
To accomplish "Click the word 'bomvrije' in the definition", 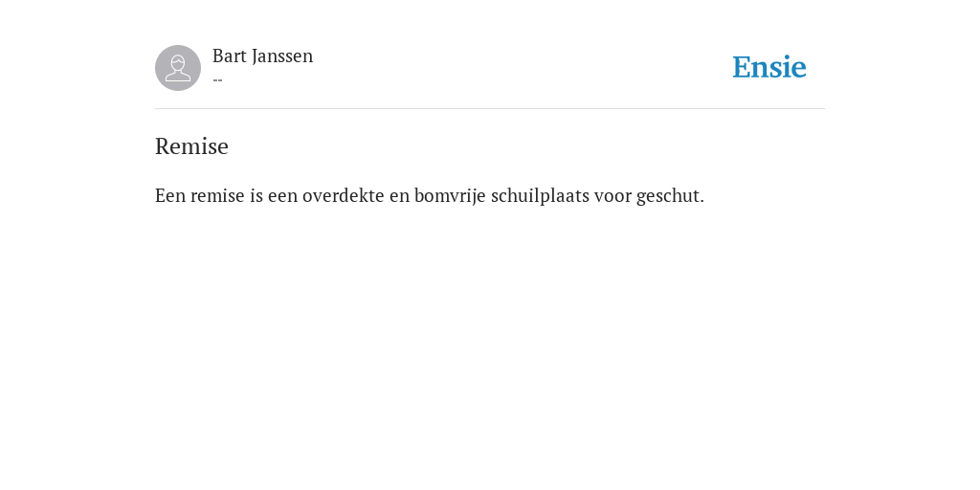I will (x=450, y=196).
